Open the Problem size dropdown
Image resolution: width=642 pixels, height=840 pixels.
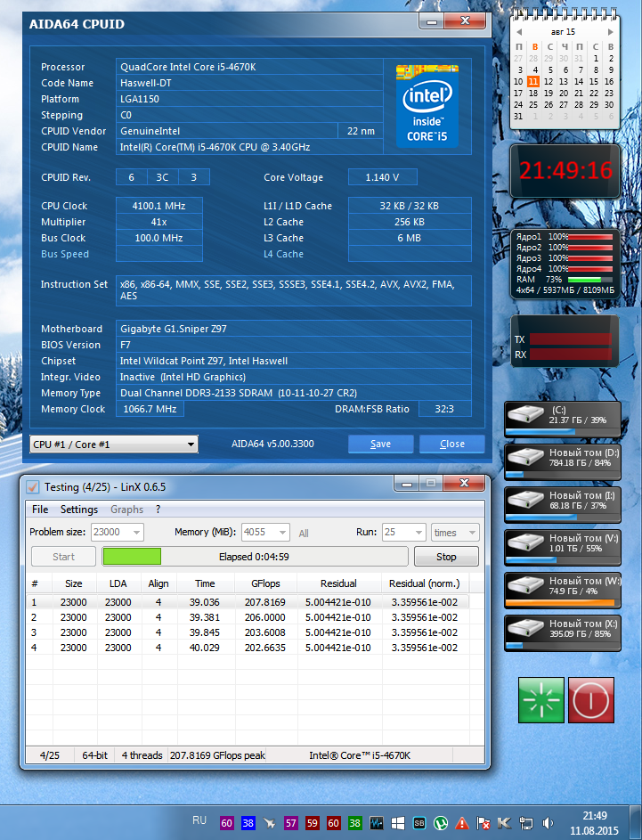118,532
